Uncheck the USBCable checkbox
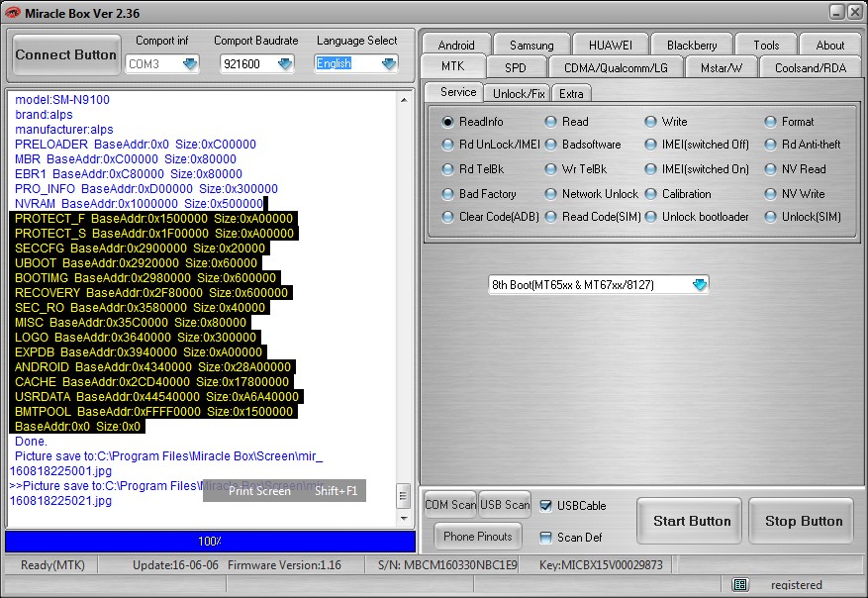Viewport: 868px width, 598px height. coord(545,506)
